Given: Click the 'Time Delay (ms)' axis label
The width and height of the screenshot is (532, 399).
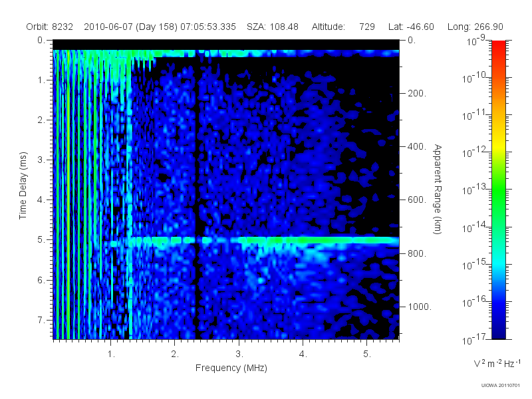Looking at the screenshot, I should point(23,186).
